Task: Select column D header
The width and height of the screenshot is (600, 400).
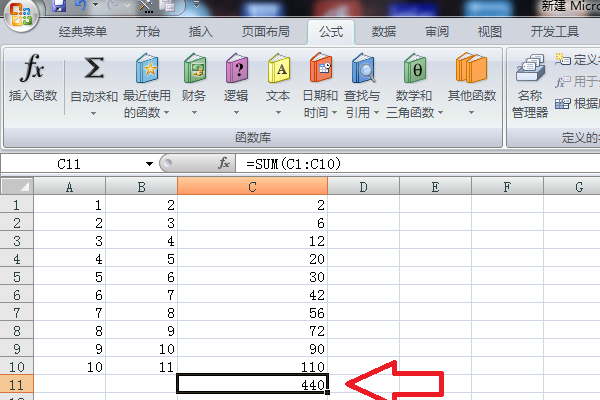Action: [x=364, y=187]
